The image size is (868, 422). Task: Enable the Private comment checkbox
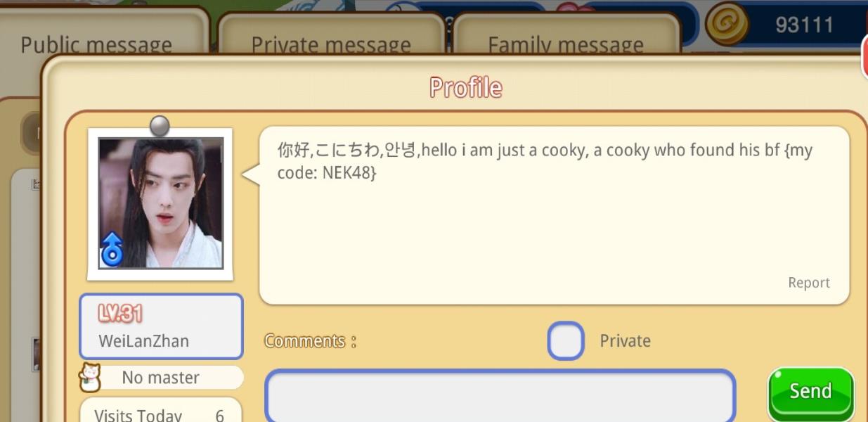pos(566,340)
